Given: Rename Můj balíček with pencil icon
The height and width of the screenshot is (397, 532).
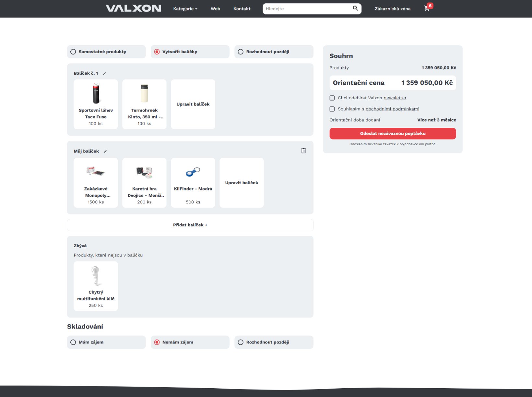Looking at the screenshot, I should click(105, 151).
